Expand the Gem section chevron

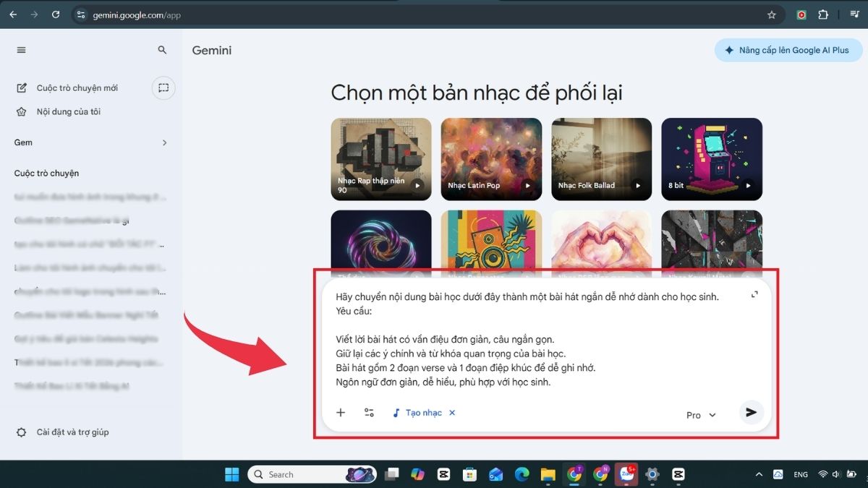coord(164,142)
